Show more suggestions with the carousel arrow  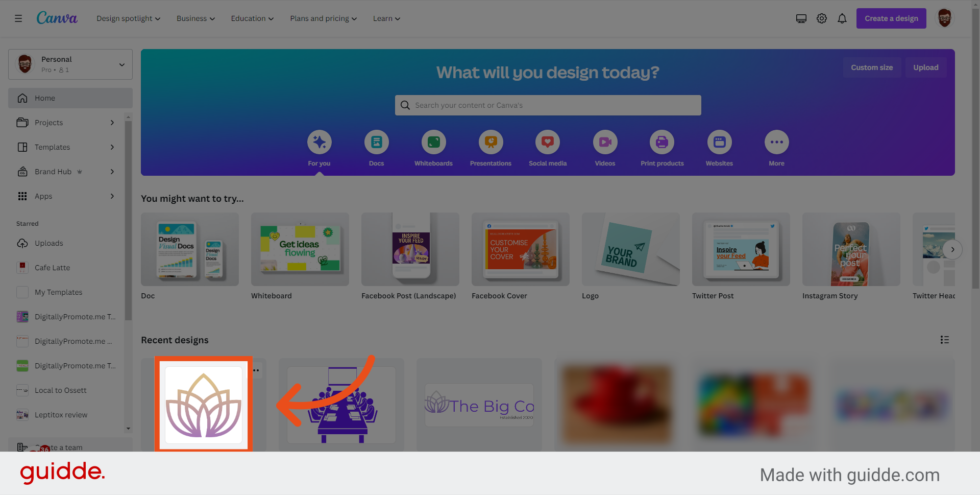(x=952, y=249)
